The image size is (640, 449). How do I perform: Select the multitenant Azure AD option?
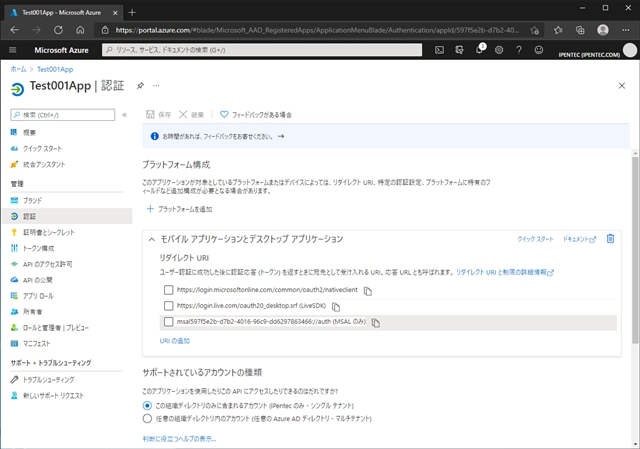tap(147, 419)
